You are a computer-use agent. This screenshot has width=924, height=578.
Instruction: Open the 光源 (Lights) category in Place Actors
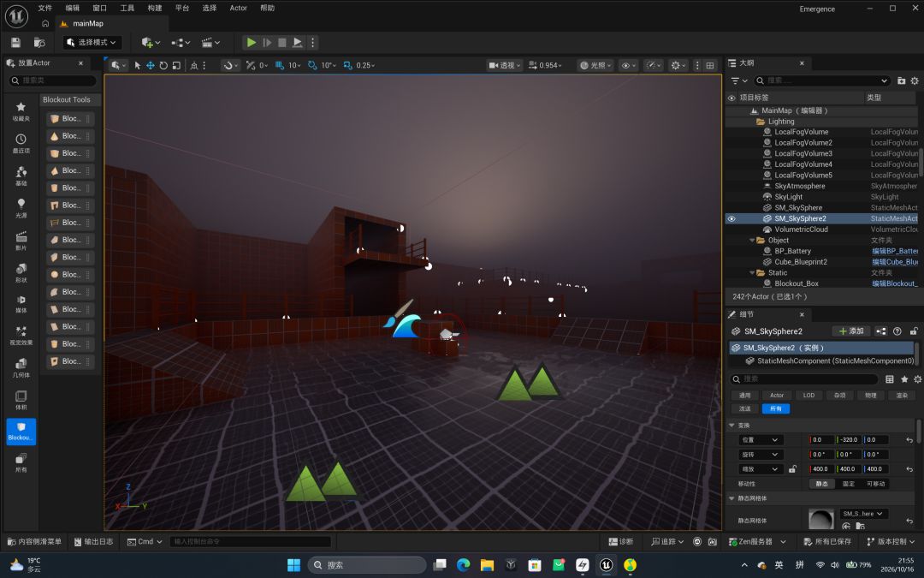click(21, 207)
